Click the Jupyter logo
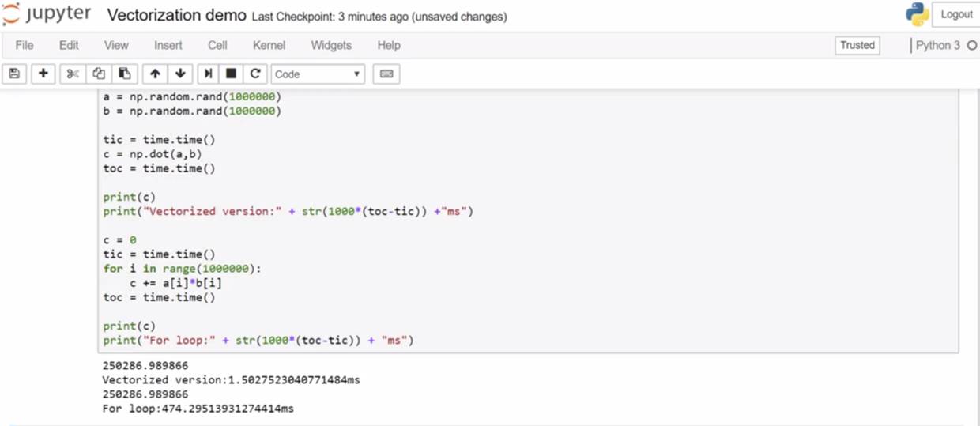This screenshot has height=426, width=980. pyautogui.click(x=47, y=14)
